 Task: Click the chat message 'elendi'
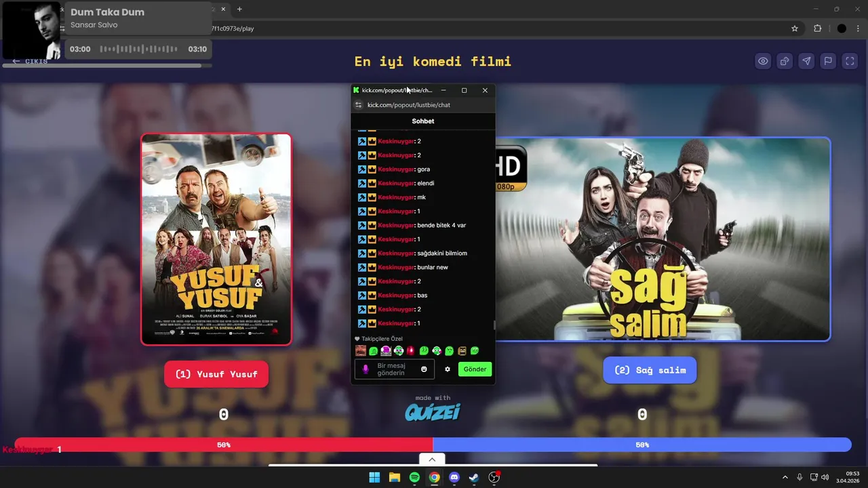(x=426, y=183)
